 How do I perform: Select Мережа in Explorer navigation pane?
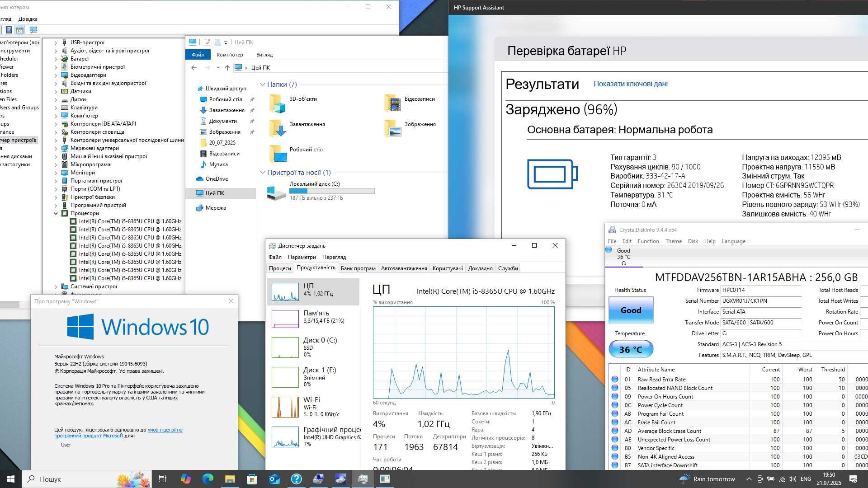pyautogui.click(x=215, y=208)
